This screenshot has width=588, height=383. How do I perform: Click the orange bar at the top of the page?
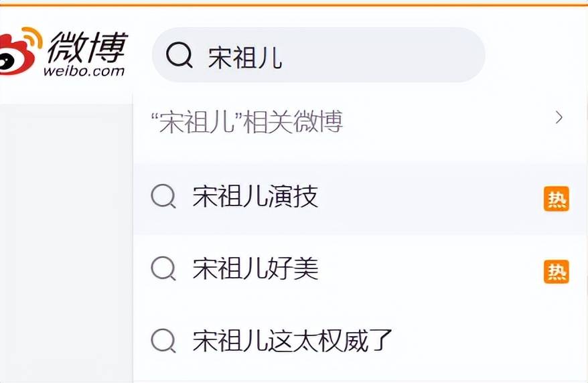click(294, 3)
